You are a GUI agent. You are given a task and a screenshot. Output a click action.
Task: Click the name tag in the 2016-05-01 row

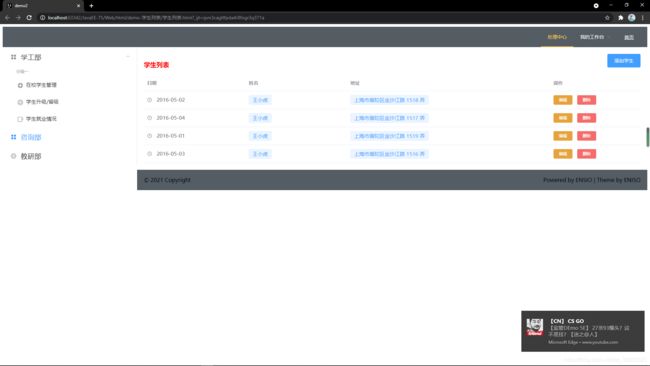click(x=260, y=136)
